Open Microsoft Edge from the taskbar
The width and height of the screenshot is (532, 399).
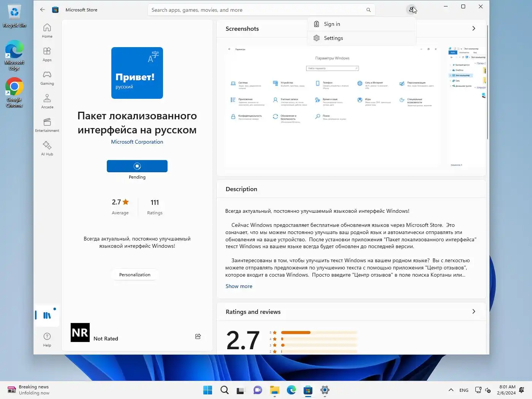point(291,390)
